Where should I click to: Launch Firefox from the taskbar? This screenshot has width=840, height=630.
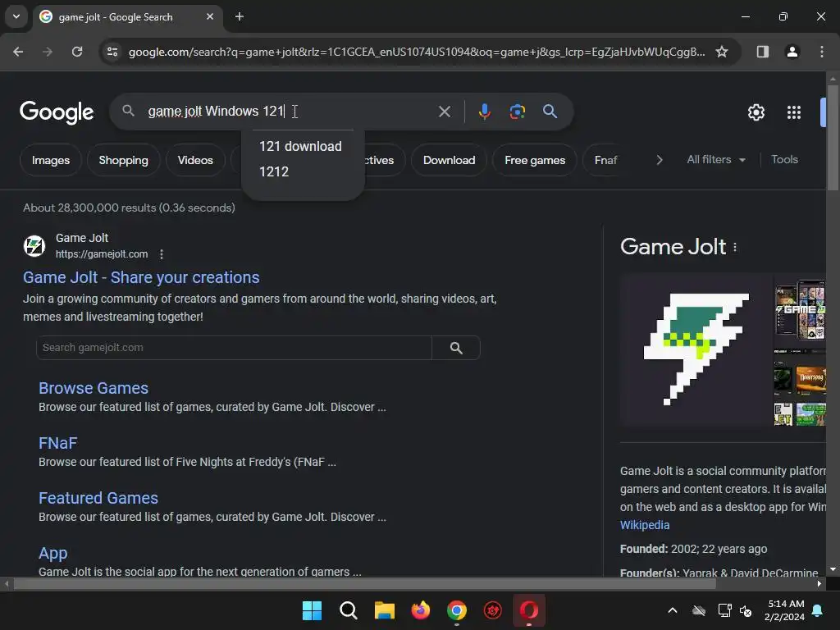421,610
